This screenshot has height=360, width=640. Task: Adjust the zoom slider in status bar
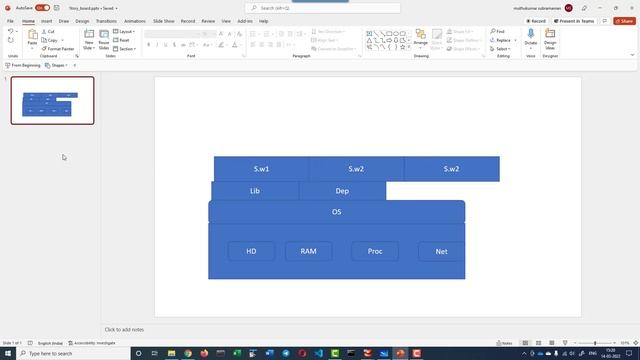(x=595, y=343)
